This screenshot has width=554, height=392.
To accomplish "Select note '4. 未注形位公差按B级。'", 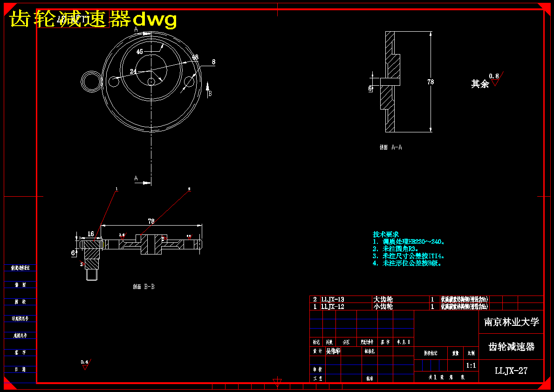I will [x=407, y=263].
